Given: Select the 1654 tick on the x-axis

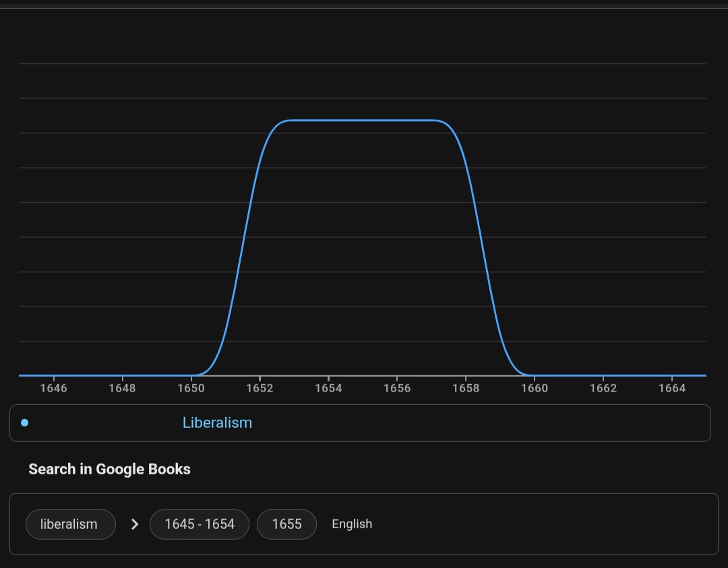Looking at the screenshot, I should pos(328,388).
